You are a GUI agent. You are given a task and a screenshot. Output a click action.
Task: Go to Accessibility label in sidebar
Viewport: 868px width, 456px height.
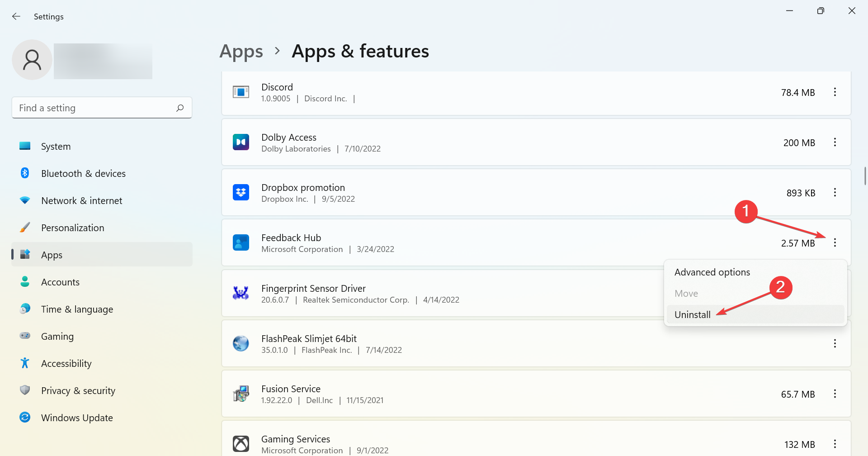pyautogui.click(x=66, y=364)
